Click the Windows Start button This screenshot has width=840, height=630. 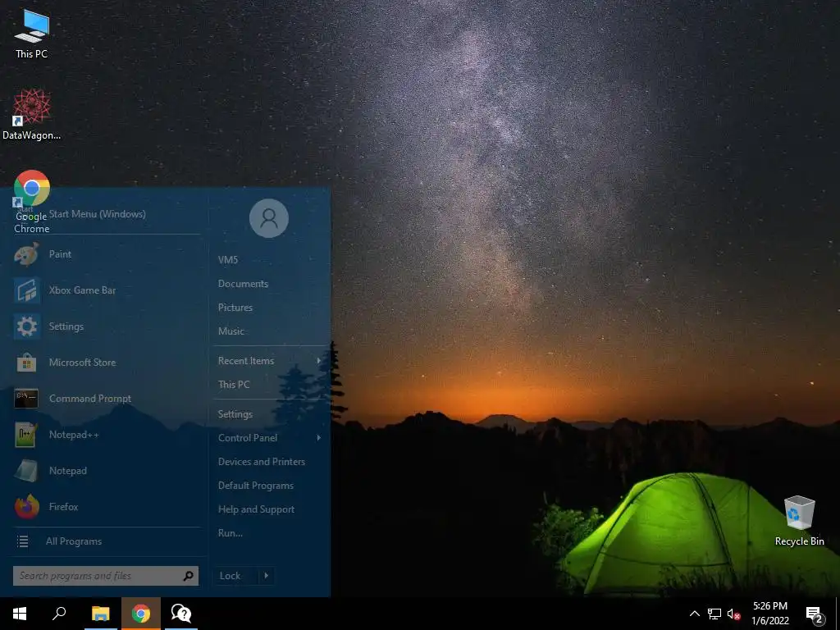20,614
